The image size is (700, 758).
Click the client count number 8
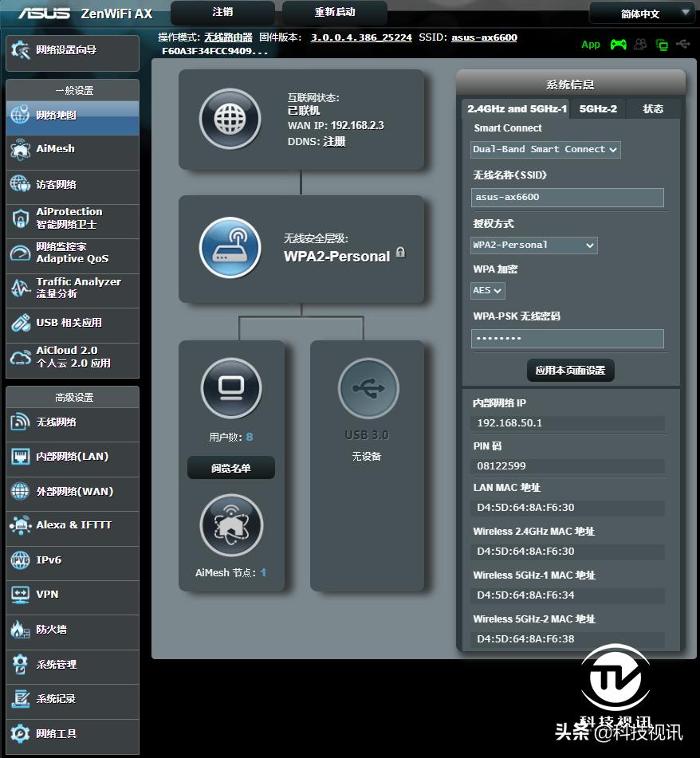(x=250, y=437)
